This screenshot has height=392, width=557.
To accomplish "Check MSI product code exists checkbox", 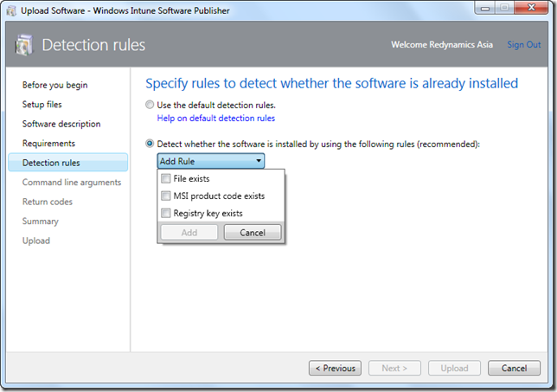I will click(x=165, y=196).
